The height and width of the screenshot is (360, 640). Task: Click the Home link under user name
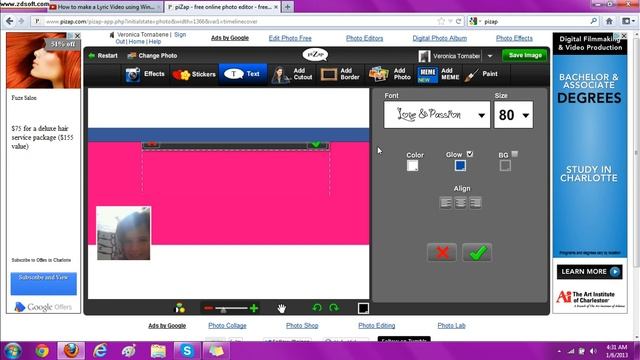pyautogui.click(x=137, y=42)
